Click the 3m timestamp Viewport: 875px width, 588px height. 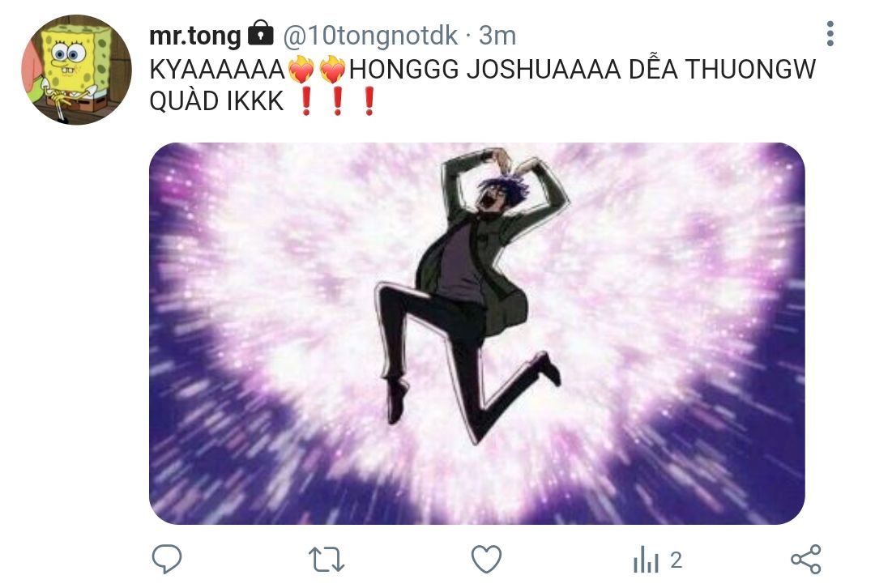(x=497, y=36)
